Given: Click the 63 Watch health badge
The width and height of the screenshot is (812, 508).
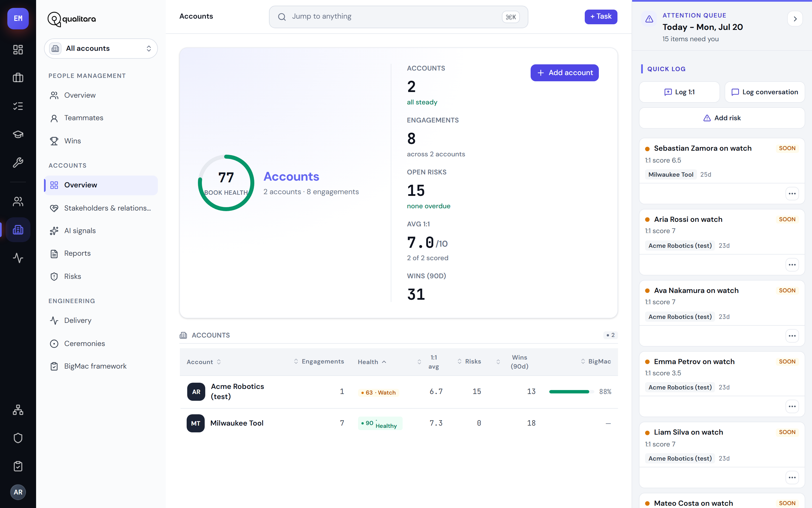Looking at the screenshot, I should [378, 392].
